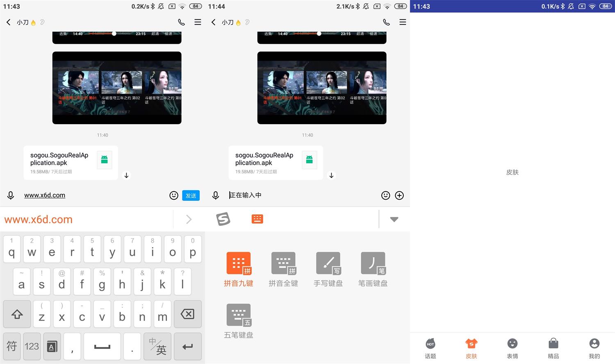Select the 五笔键盘 Wubi keyboard icon

pos(239,315)
